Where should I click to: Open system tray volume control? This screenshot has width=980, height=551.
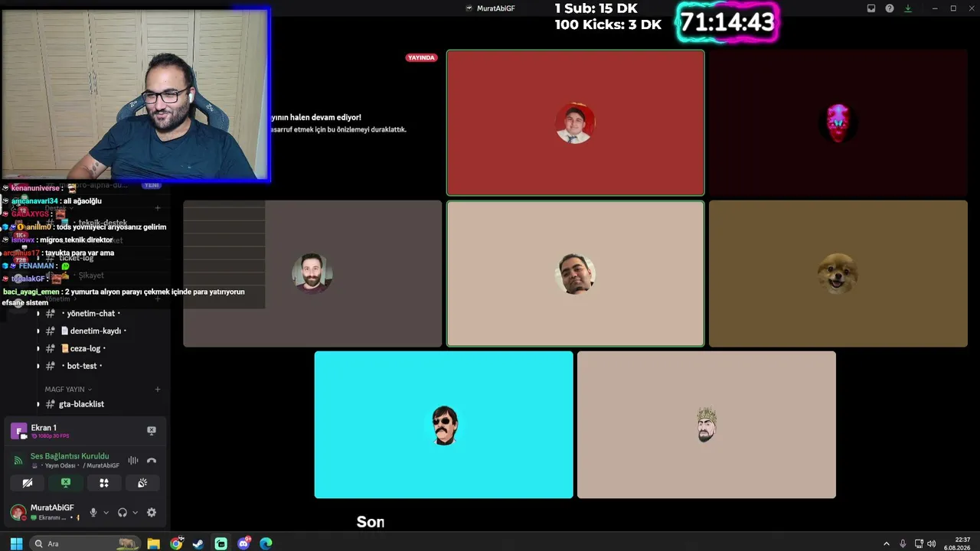932,543
